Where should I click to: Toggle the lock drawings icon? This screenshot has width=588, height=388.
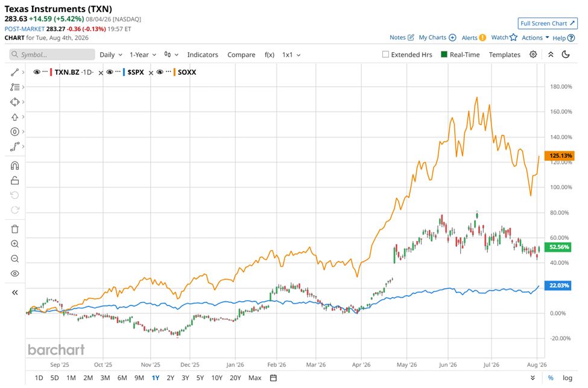tap(14, 181)
